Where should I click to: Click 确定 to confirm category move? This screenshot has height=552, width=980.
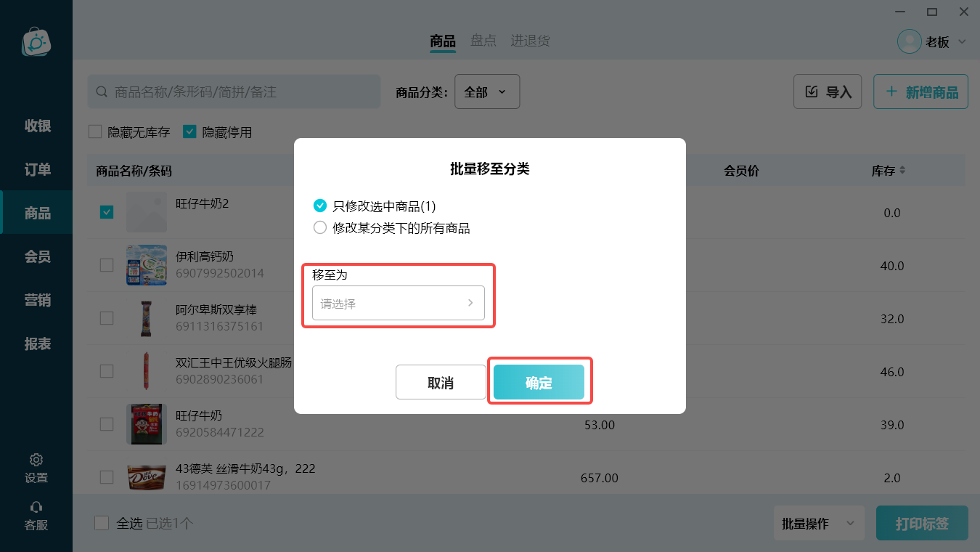coord(539,382)
